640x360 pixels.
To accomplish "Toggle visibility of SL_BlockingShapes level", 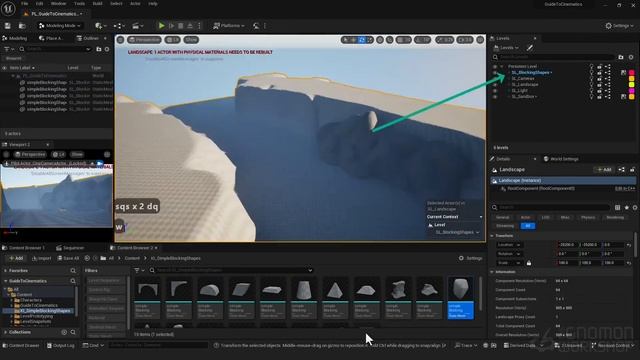I will [495, 73].
